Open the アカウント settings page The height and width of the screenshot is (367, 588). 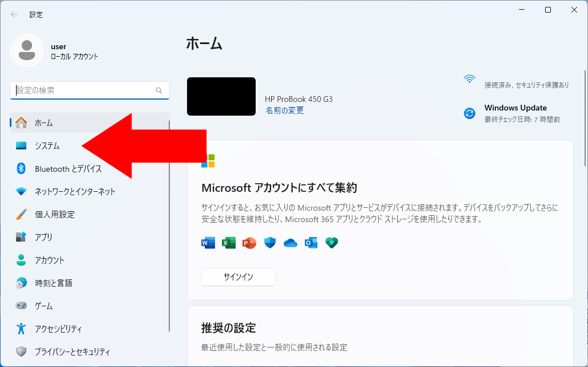coord(50,260)
